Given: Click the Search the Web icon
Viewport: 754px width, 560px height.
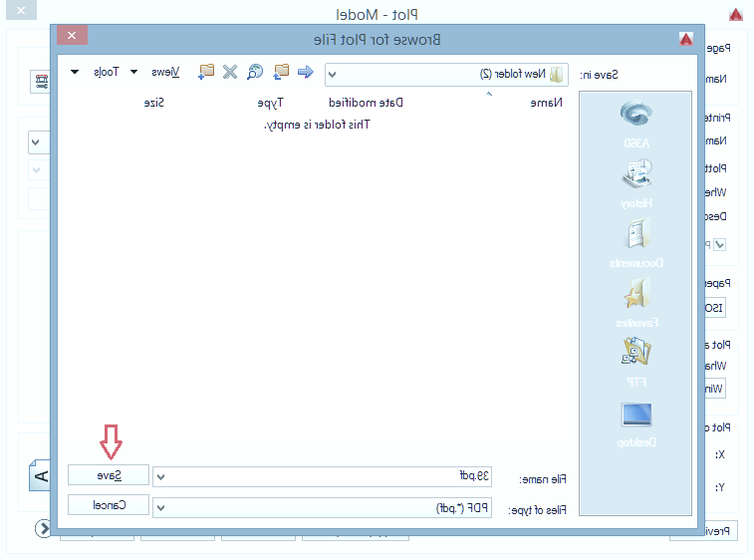Looking at the screenshot, I should 255,72.
